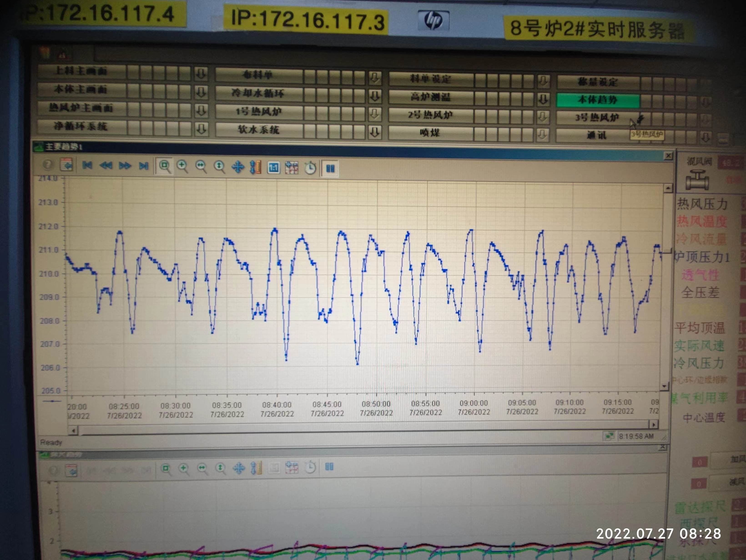
Task: Click the axis scaling ruler icon on upper trend
Action: [256, 167]
